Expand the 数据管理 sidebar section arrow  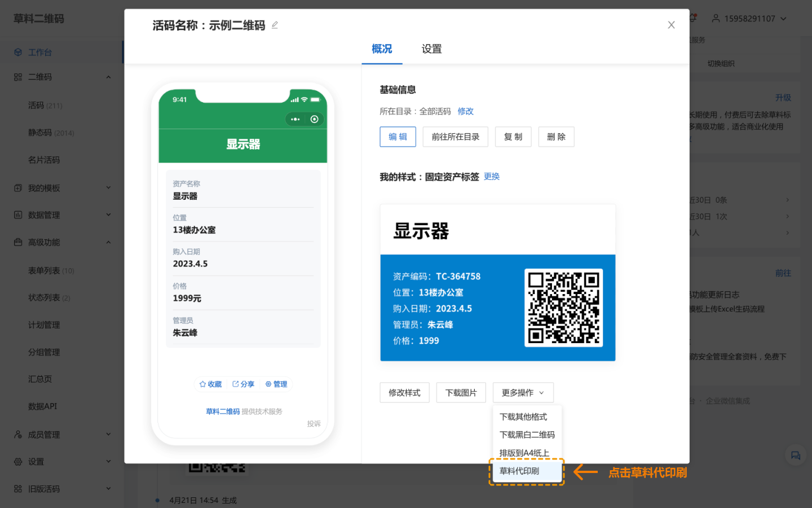pyautogui.click(x=108, y=215)
